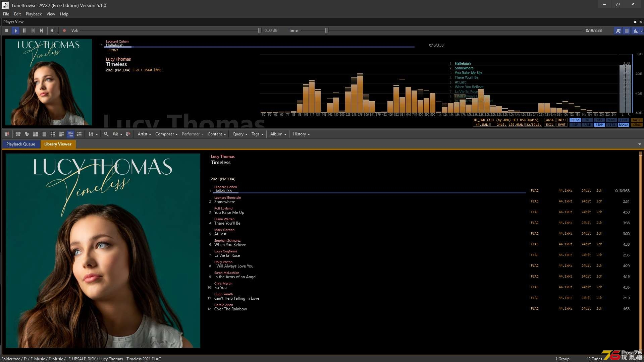Open the Playback menu

34,14
